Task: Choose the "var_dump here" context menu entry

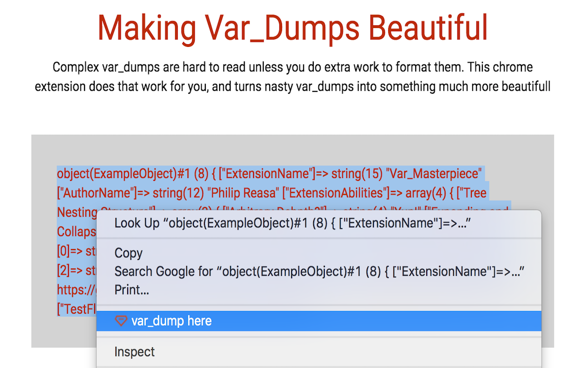Action: [x=171, y=321]
